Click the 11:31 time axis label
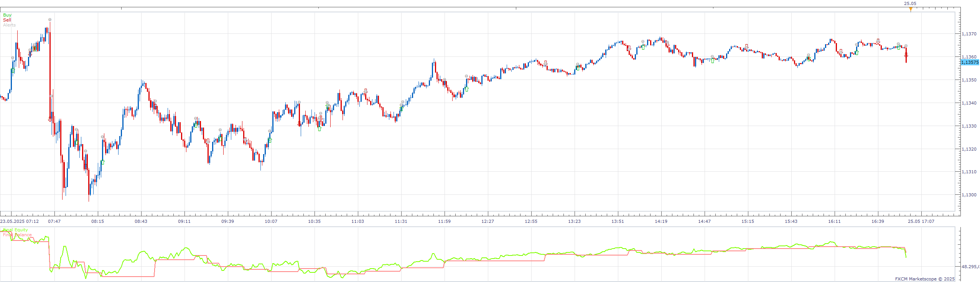980x282 pixels. click(x=401, y=221)
